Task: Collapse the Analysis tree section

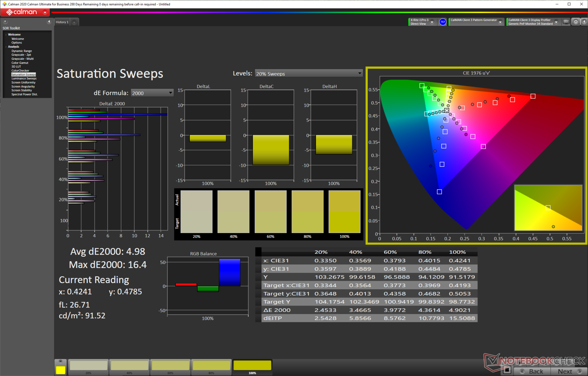Action: (x=6, y=47)
